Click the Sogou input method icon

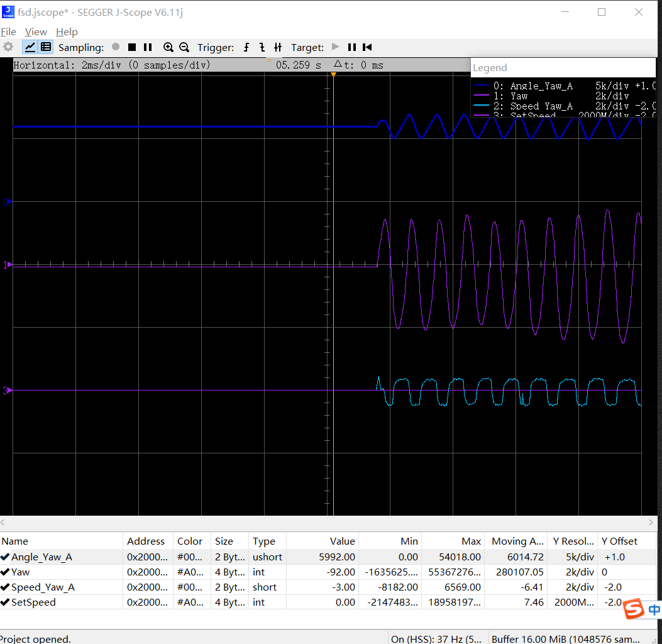[x=633, y=609]
